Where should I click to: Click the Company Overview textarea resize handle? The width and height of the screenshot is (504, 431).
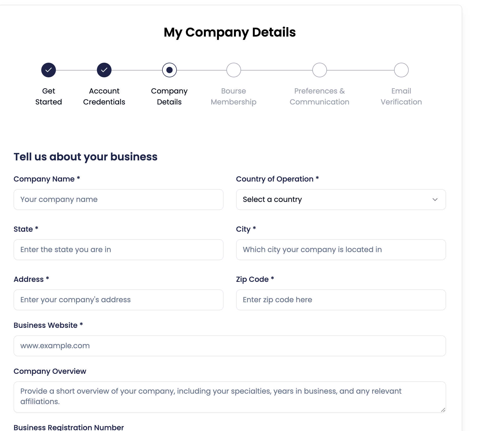[443, 410]
